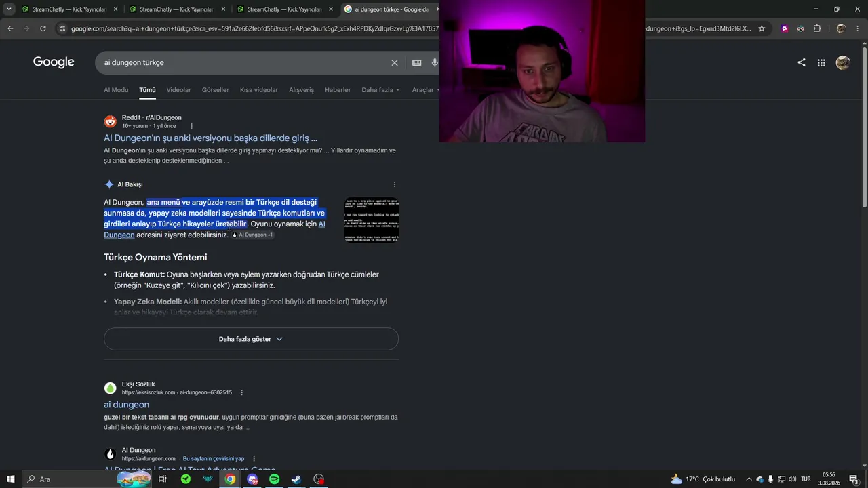Open the AI Dungeon +1 sources chip

click(x=254, y=235)
